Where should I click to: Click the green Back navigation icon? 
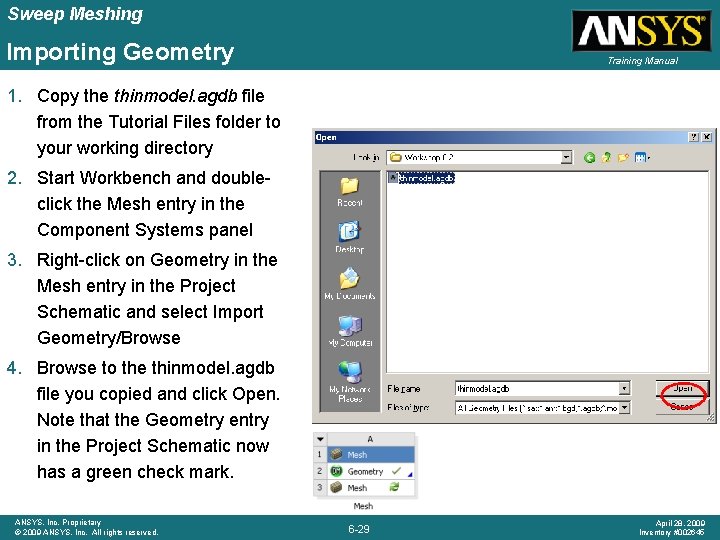pos(590,158)
